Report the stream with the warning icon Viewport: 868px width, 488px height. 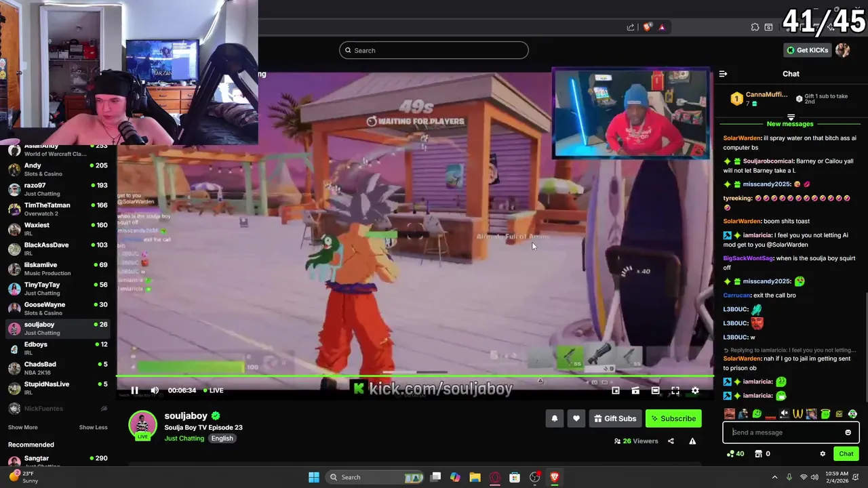[x=692, y=441]
